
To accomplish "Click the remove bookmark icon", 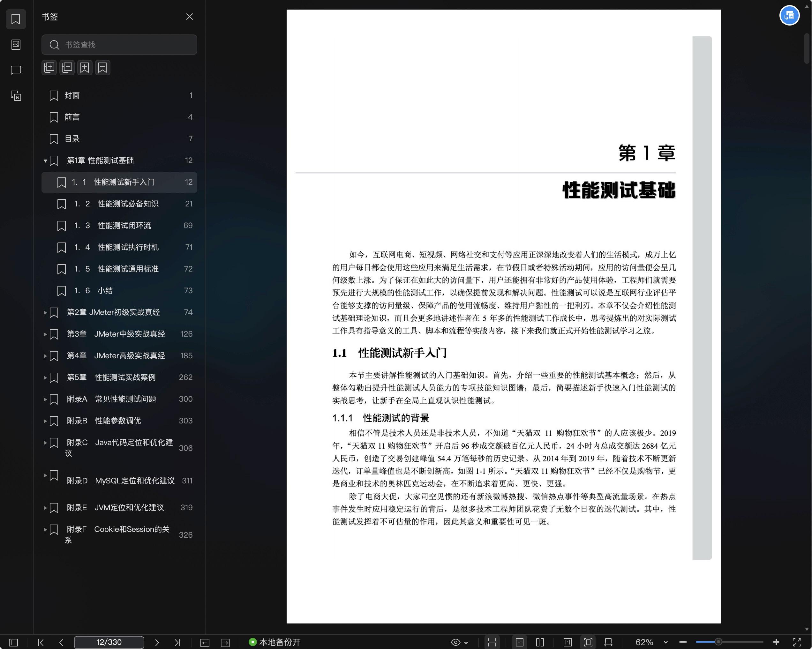I will click(102, 68).
